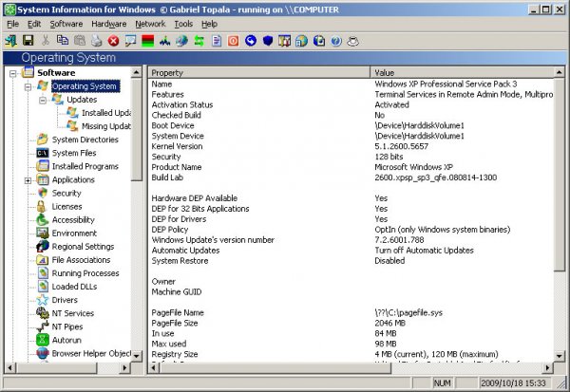
Task: Click the Copy icon in the toolbar
Action: 62,41
